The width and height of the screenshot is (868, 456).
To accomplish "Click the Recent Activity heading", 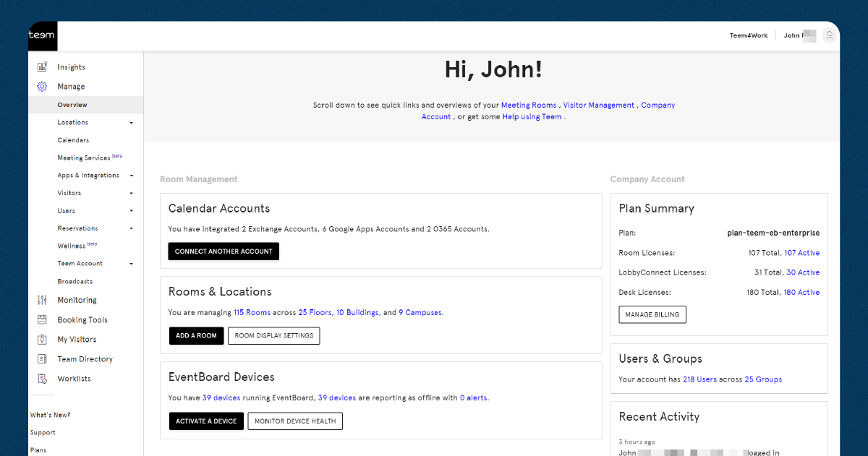I will (659, 417).
